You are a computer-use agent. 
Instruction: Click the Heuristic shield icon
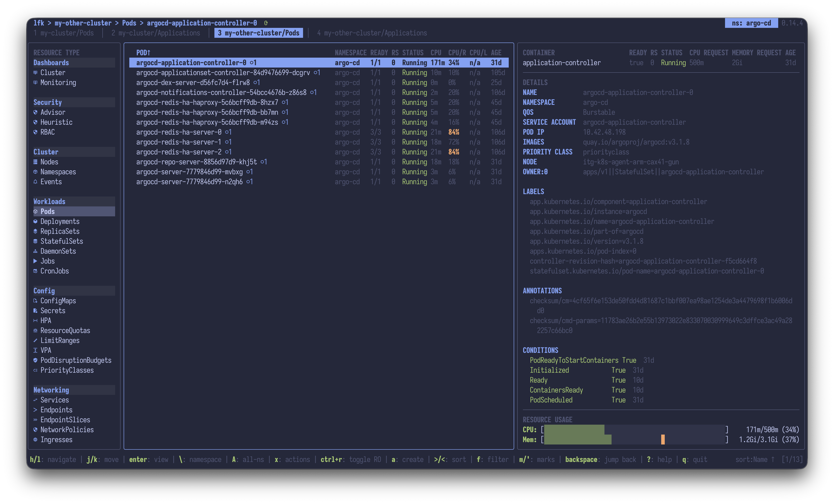pyautogui.click(x=35, y=122)
